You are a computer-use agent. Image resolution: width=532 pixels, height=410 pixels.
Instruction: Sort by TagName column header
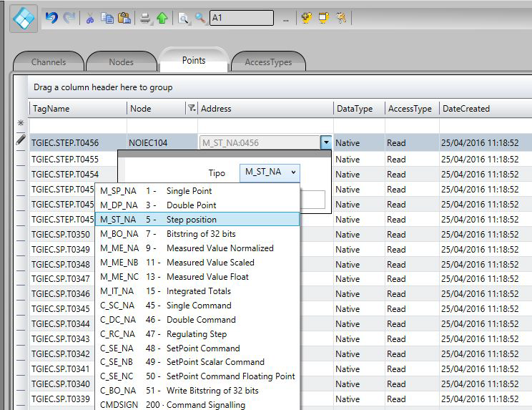point(78,109)
